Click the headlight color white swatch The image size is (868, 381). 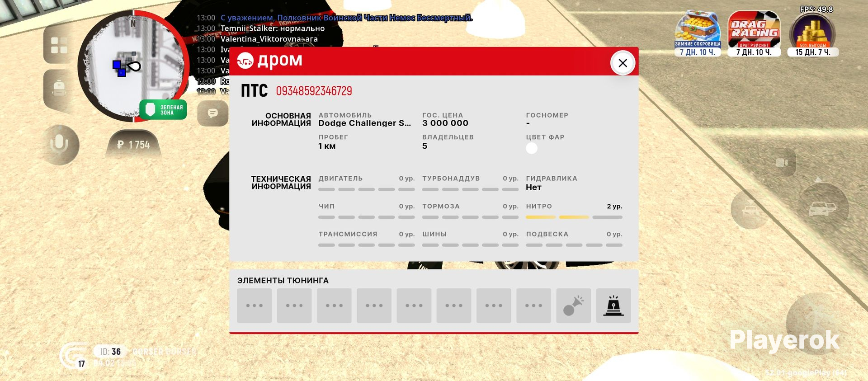[532, 148]
